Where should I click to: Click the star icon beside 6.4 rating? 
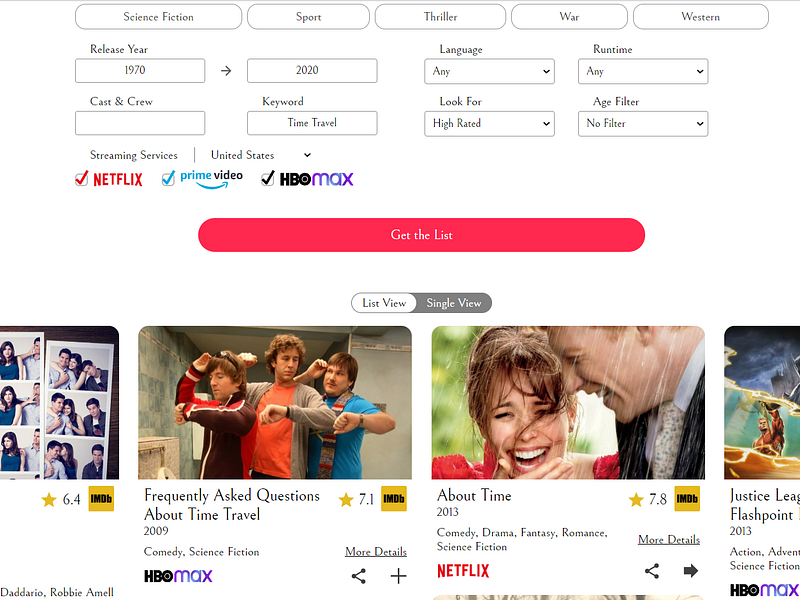pyautogui.click(x=49, y=499)
